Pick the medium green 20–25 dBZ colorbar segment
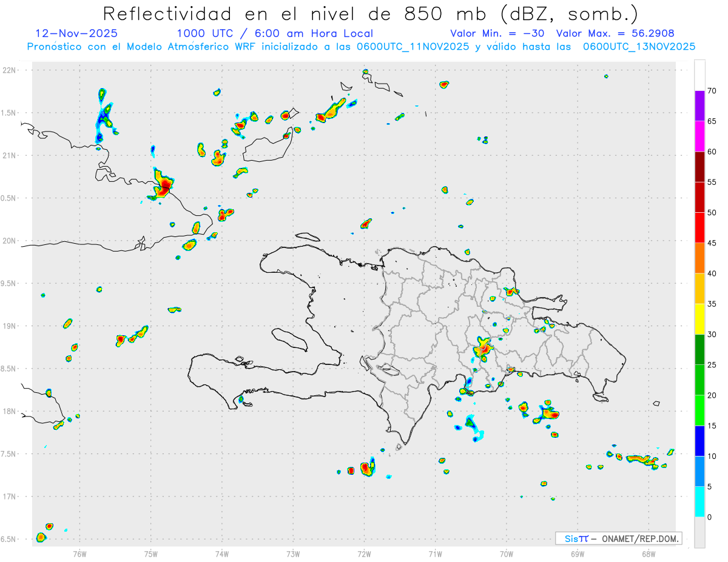This screenshot has width=728, height=562. 699,380
